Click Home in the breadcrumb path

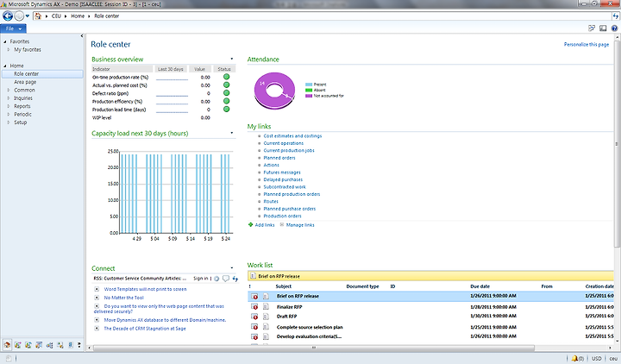pos(78,16)
